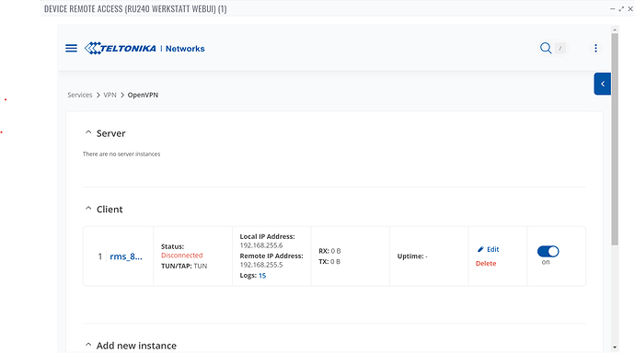Collapse the Server section
The height and width of the screenshot is (364, 635).
point(88,132)
